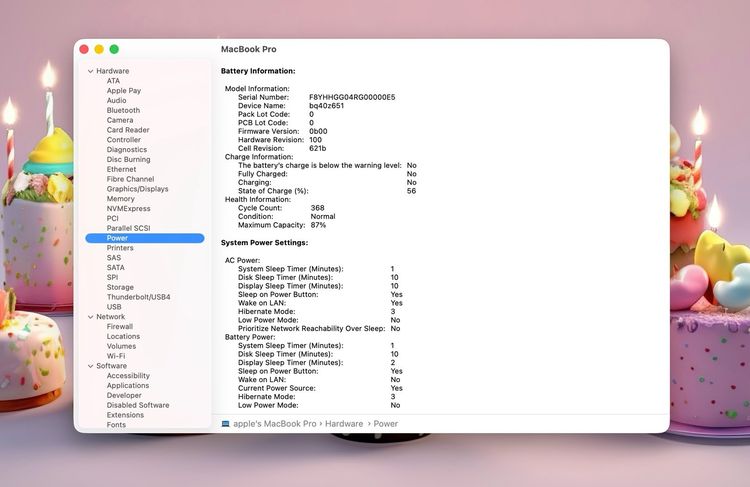Open Disabled Software entry

point(138,405)
